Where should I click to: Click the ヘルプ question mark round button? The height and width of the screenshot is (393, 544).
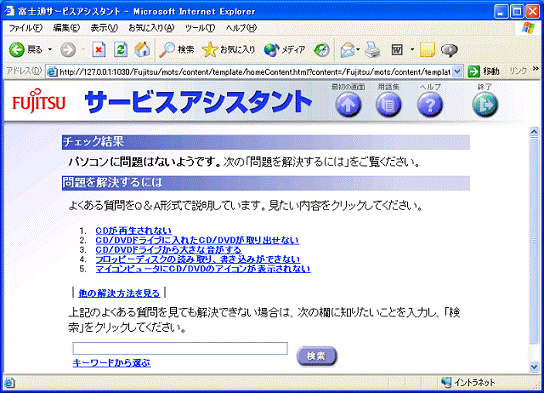click(x=430, y=104)
